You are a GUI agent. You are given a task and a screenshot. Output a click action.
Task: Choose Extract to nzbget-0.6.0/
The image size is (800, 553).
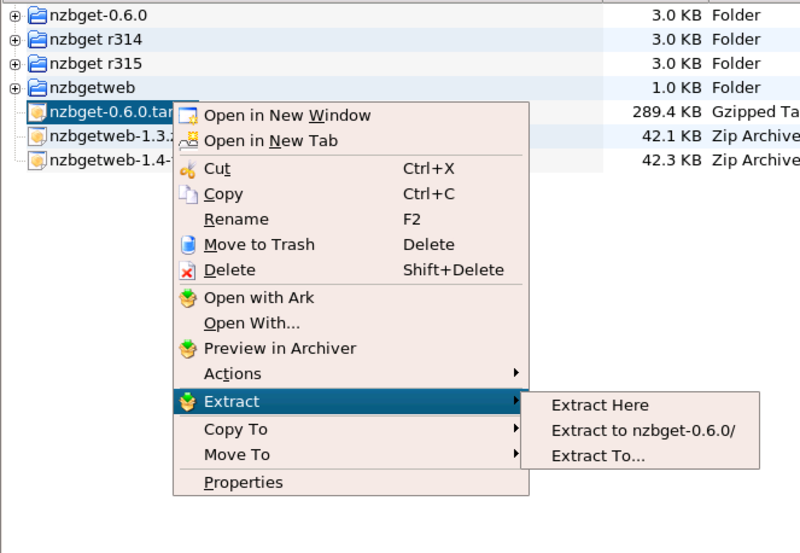tap(640, 431)
